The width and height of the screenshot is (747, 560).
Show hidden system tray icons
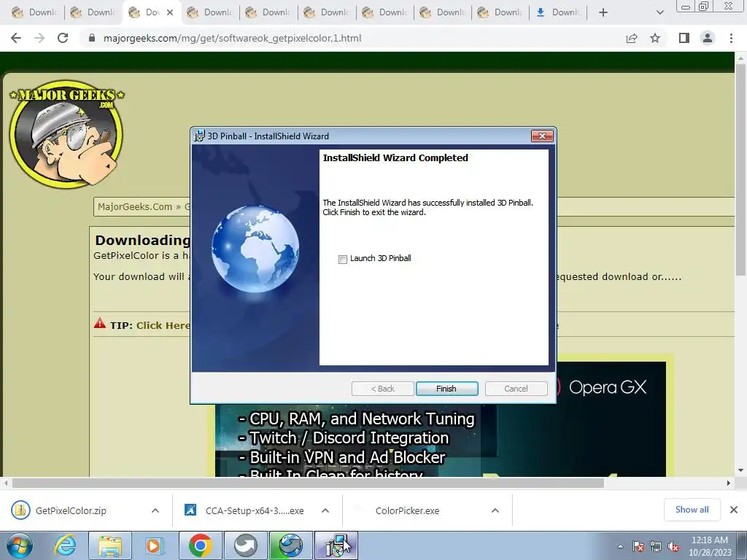coord(620,546)
